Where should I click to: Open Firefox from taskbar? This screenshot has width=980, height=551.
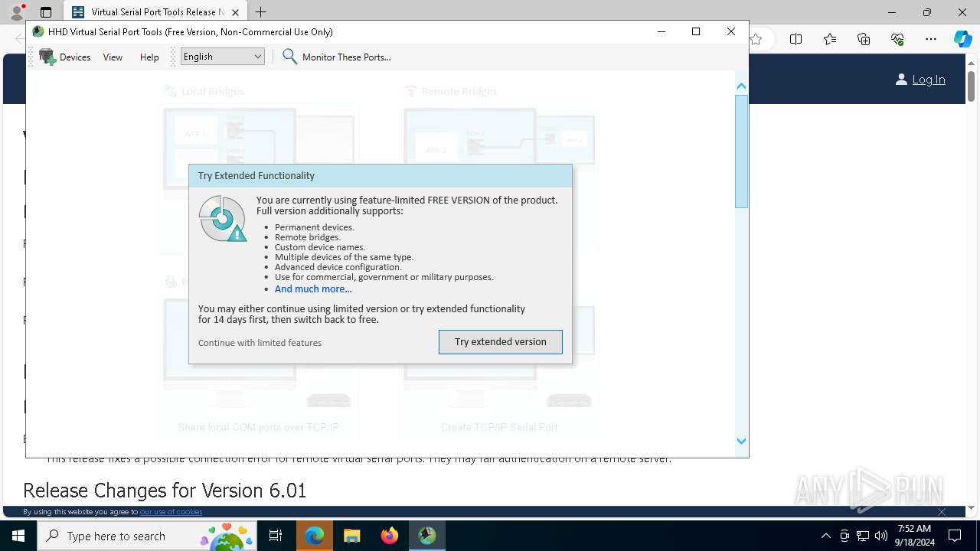click(390, 536)
